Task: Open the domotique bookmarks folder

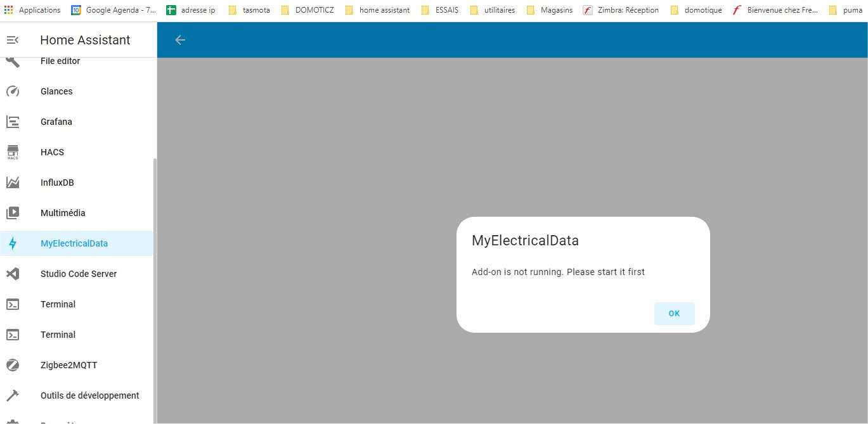Action: coord(696,10)
